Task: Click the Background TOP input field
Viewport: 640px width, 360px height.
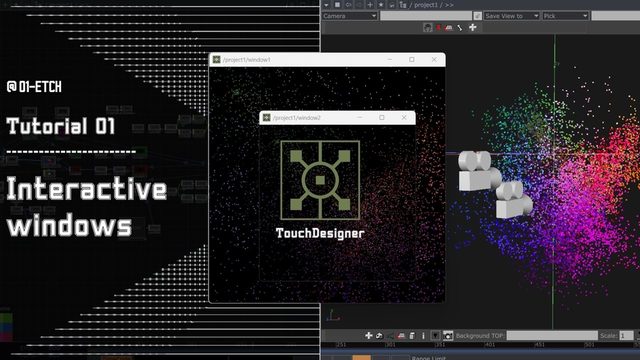Action: pyautogui.click(x=552, y=336)
